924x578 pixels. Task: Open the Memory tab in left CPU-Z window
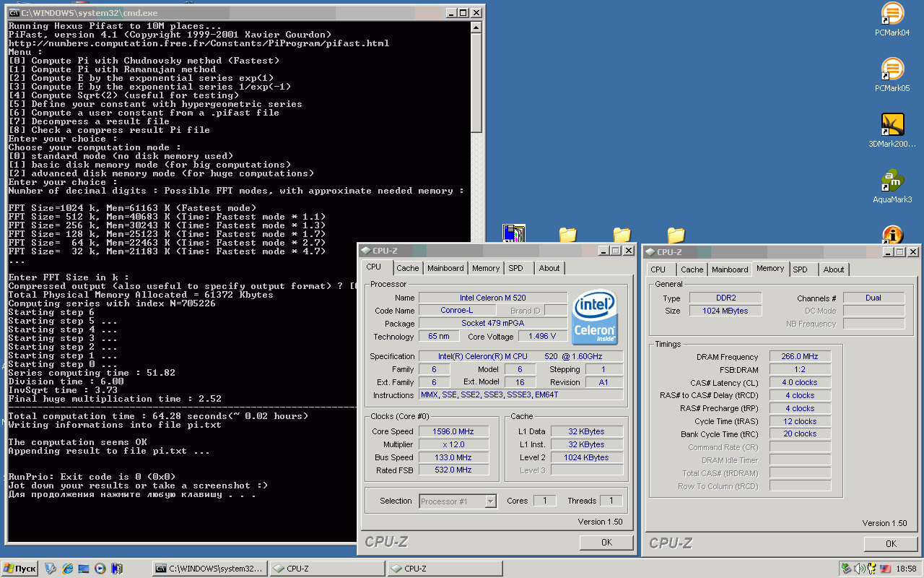click(x=486, y=268)
